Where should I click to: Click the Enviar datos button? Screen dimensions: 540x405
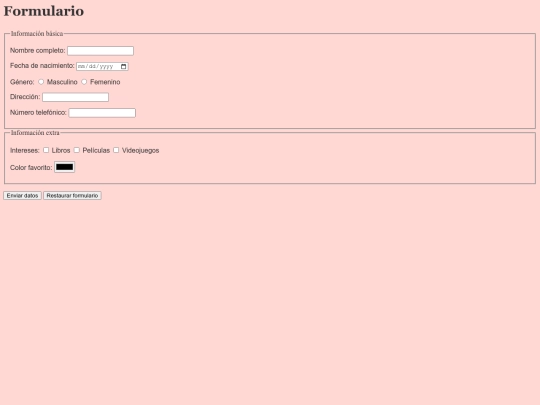click(x=22, y=196)
